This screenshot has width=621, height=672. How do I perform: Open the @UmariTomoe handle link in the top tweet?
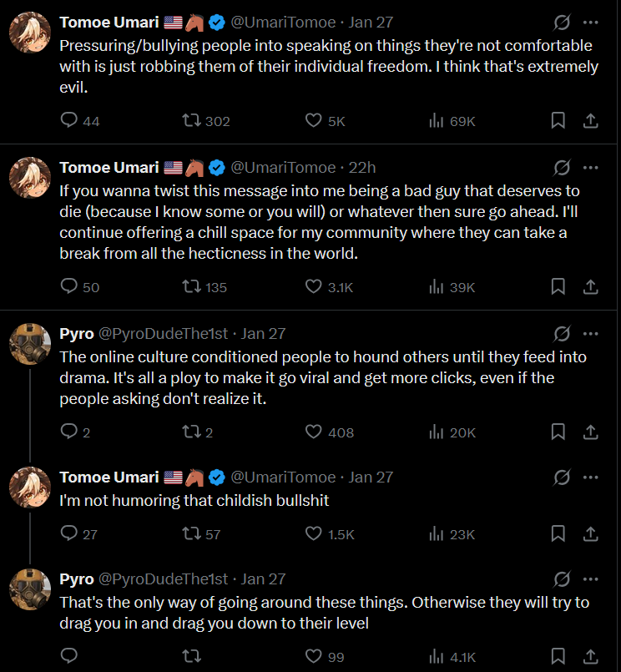pyautogui.click(x=283, y=23)
